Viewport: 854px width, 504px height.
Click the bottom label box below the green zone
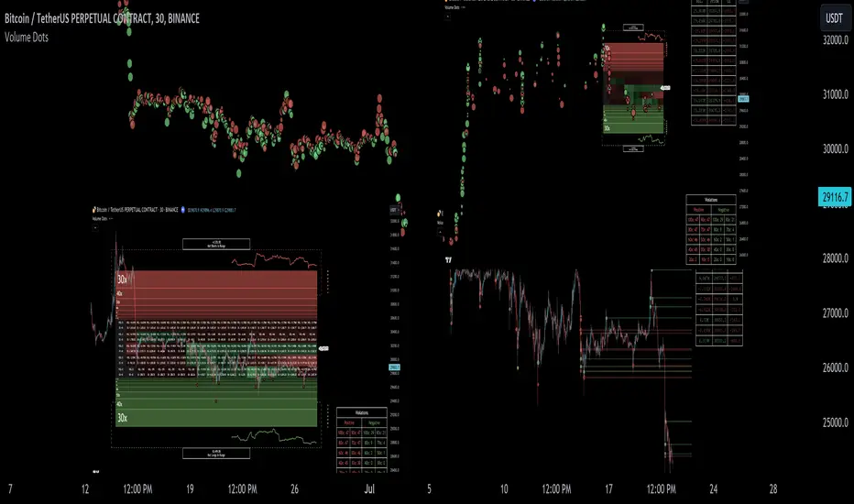215,453
